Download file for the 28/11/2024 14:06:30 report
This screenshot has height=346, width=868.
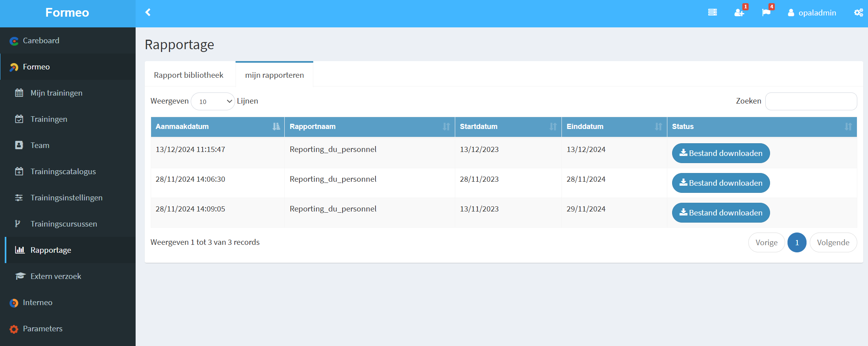click(x=721, y=183)
